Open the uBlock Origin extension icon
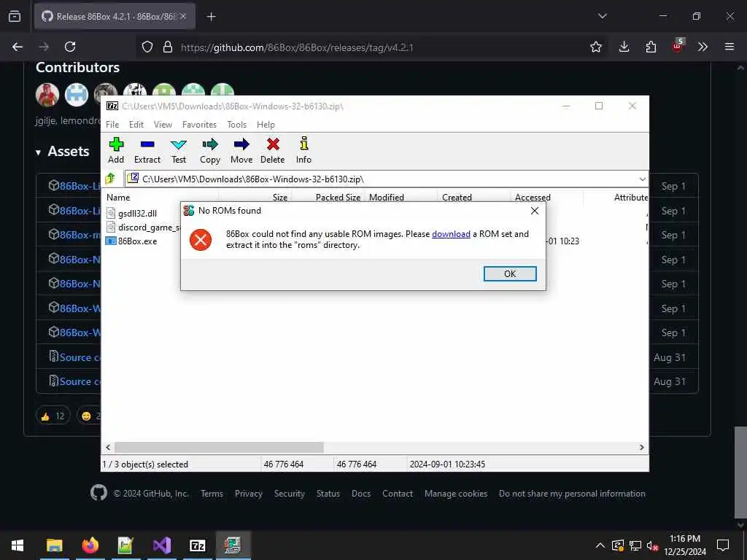This screenshot has width=747, height=560. (x=678, y=46)
